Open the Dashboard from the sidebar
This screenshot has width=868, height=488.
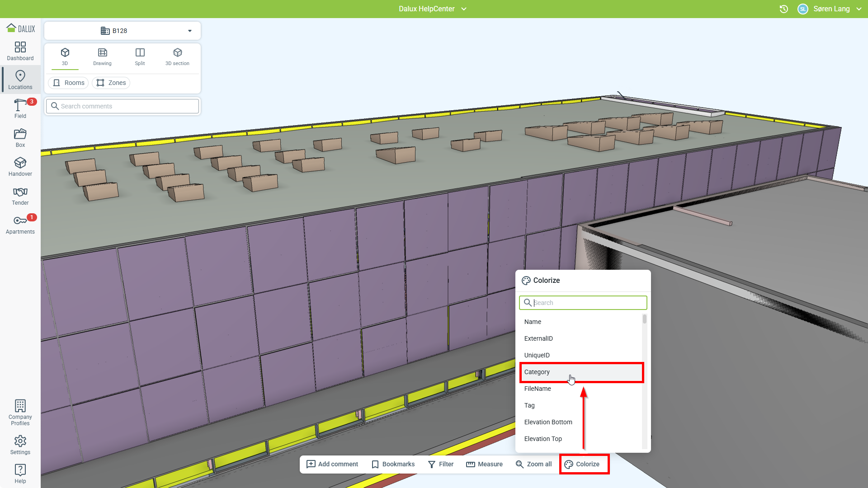point(20,51)
